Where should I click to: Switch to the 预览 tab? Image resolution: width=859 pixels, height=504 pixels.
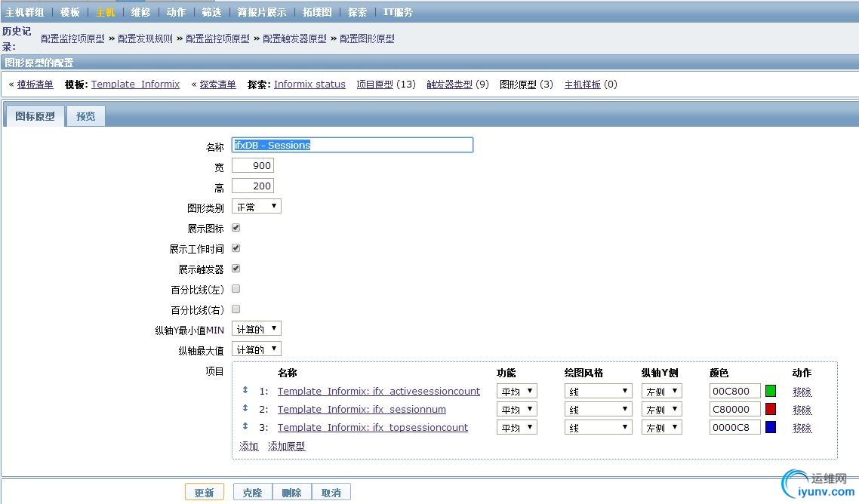point(85,116)
